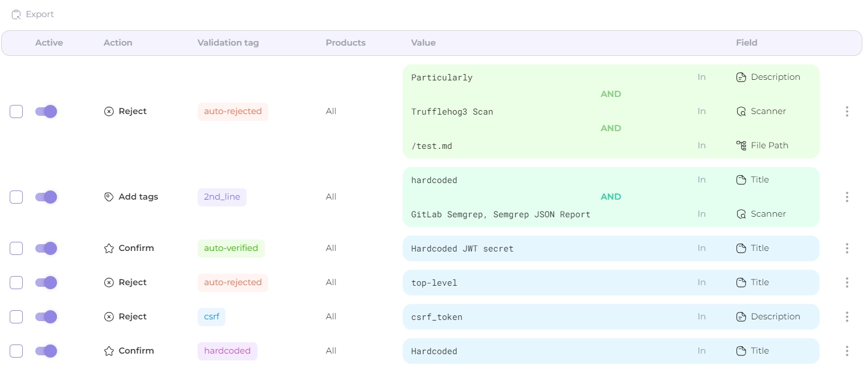Click the Reject icon in csrf row

click(x=109, y=317)
